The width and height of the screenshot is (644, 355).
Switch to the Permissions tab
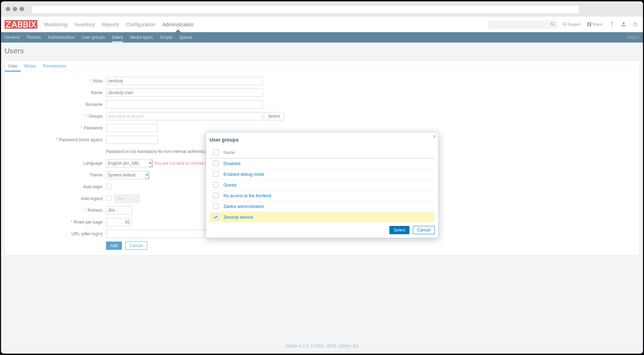pyautogui.click(x=54, y=66)
